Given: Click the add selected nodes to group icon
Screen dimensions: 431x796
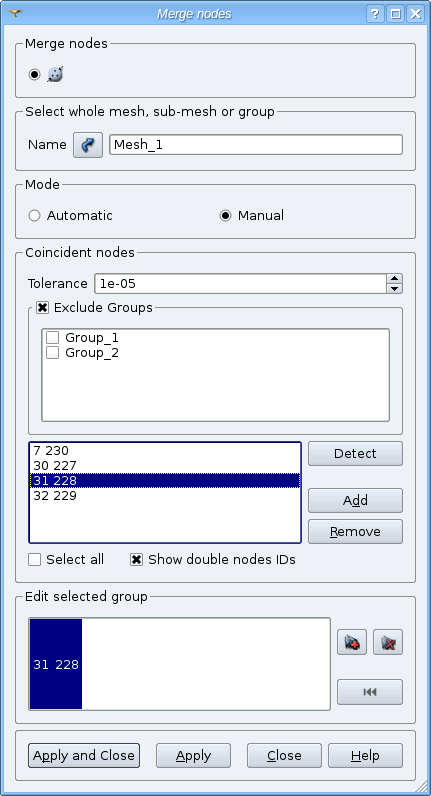Looking at the screenshot, I should pyautogui.click(x=352, y=642).
